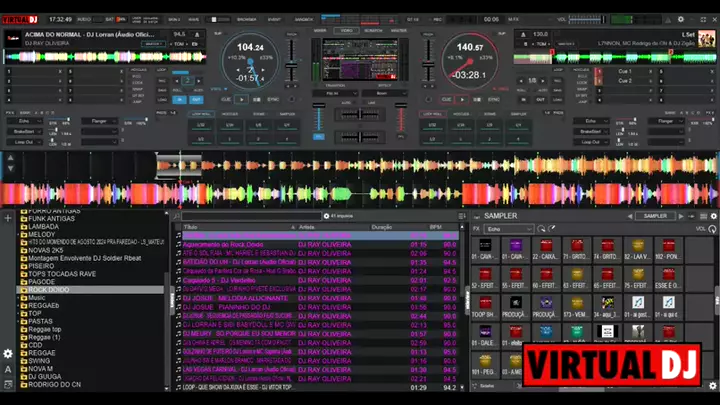Image resolution: width=720 pixels, height=405 pixels.
Task: Play the left deck
Action: [242, 99]
